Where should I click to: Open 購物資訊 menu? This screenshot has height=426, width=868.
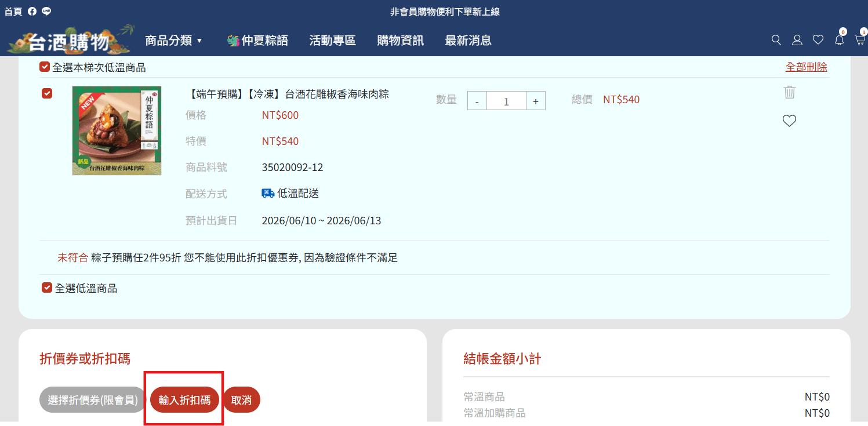[x=400, y=41]
